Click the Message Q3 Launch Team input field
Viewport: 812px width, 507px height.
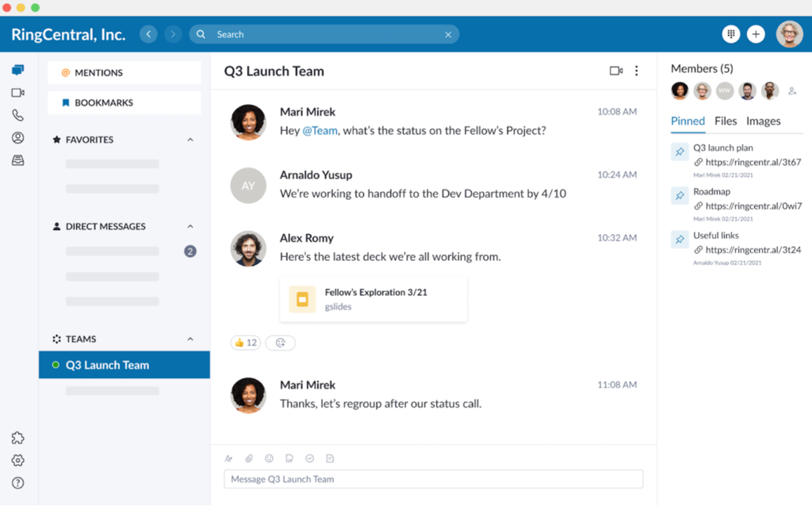click(433, 478)
